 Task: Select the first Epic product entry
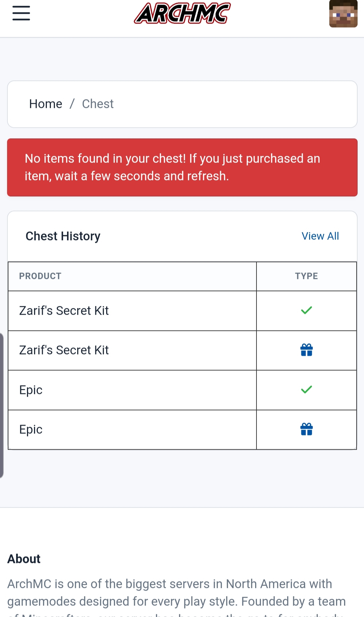31,390
